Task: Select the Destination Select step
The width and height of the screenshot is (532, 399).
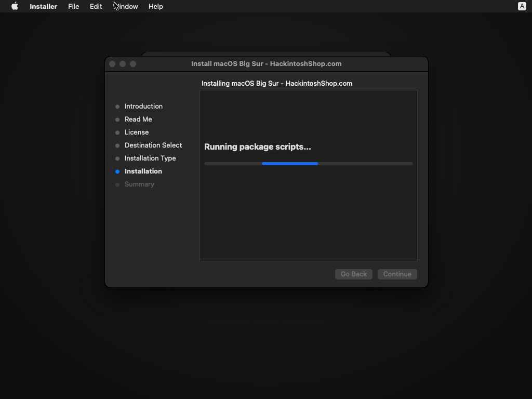Action: (x=153, y=145)
